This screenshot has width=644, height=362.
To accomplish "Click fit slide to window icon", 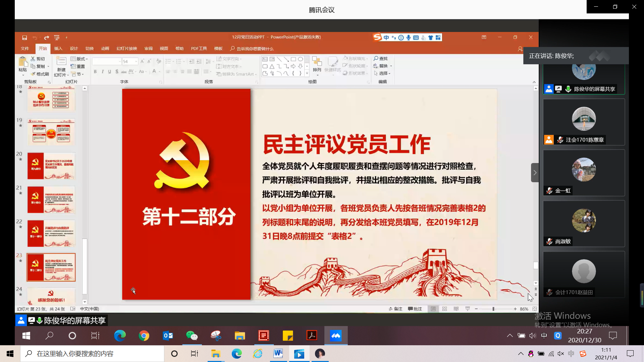I will (535, 309).
